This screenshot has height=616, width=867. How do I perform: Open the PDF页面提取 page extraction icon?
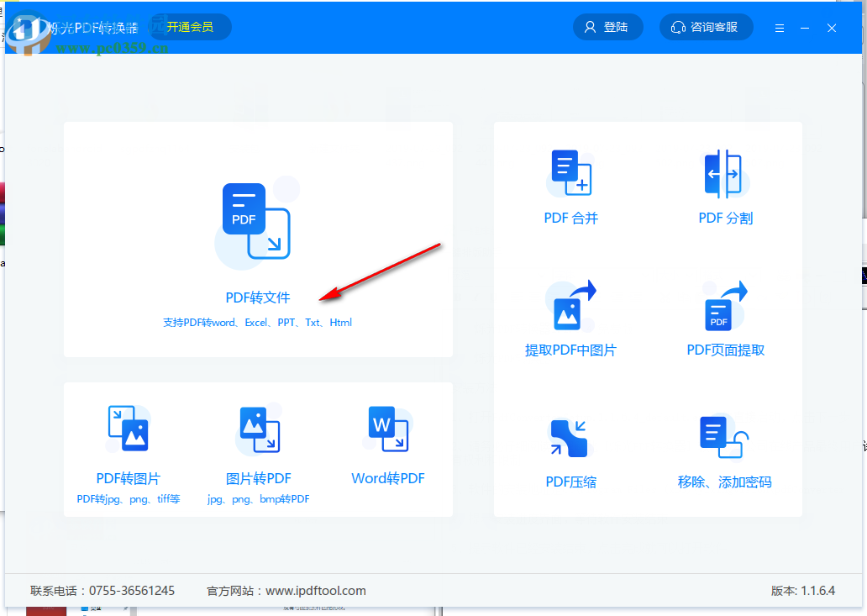click(724, 304)
